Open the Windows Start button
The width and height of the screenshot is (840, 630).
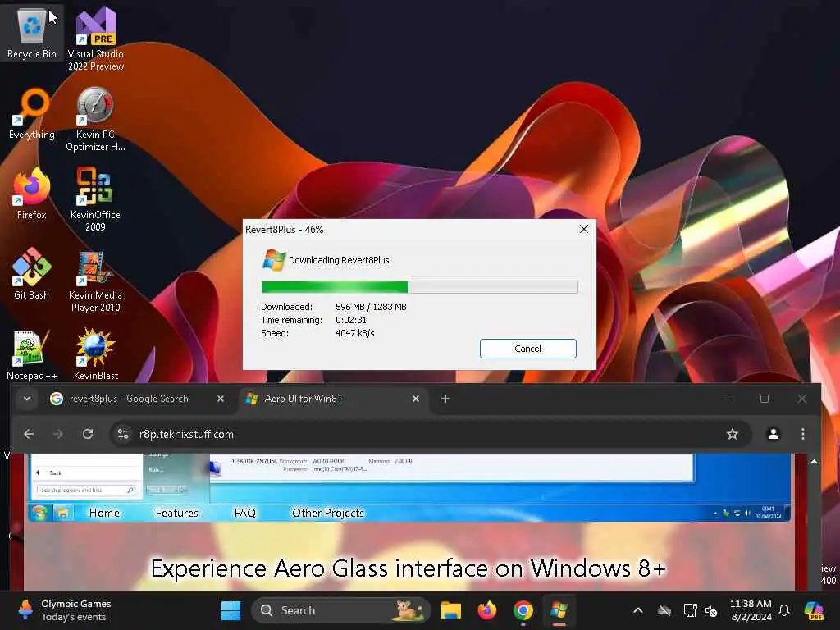[x=231, y=610]
